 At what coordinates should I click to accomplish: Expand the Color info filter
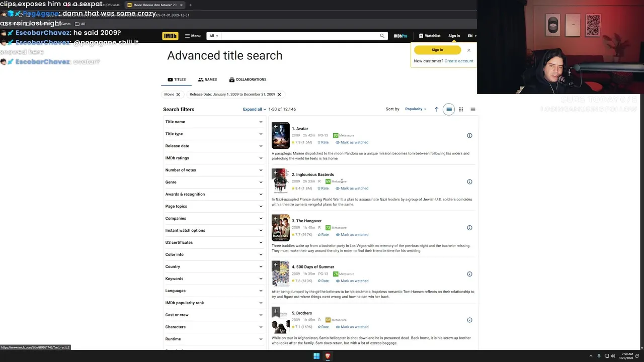pos(214,254)
